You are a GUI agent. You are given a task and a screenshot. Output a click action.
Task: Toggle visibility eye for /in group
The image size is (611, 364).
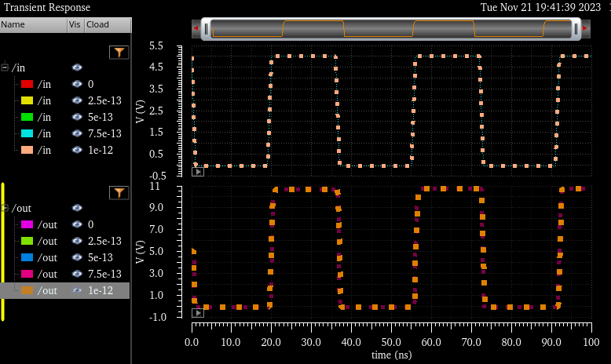77,67
